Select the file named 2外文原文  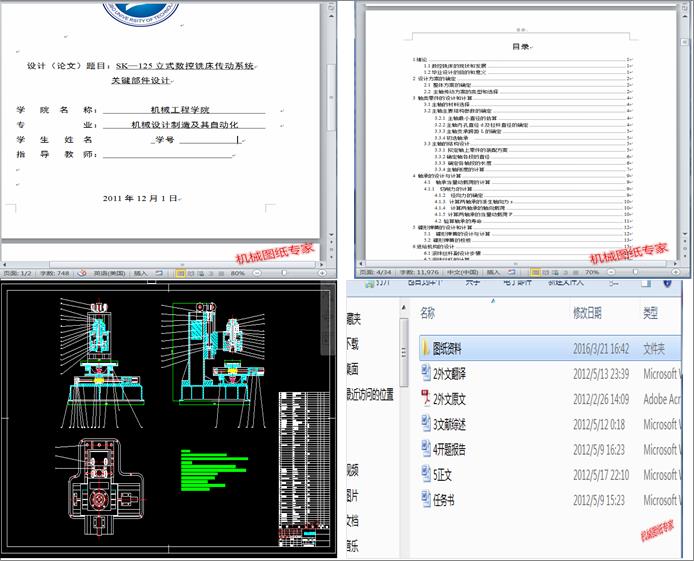pos(449,400)
